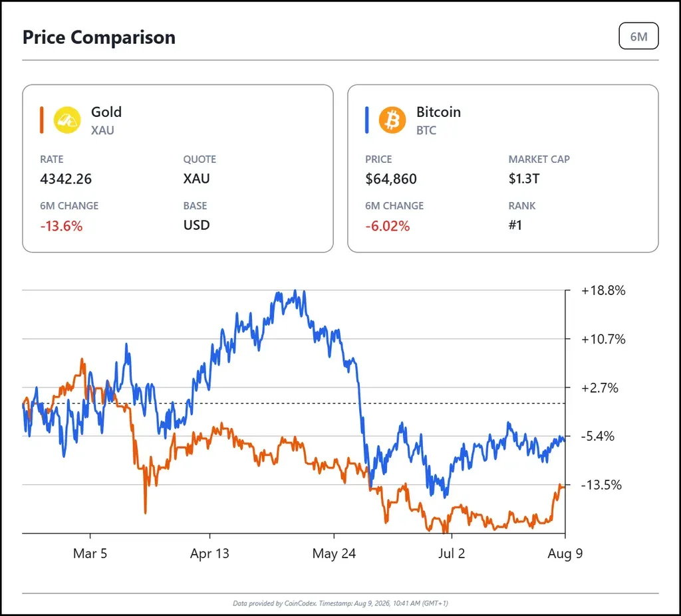The height and width of the screenshot is (616, 681).
Task: Select the blue Bitcoin color bar
Action: (367, 120)
